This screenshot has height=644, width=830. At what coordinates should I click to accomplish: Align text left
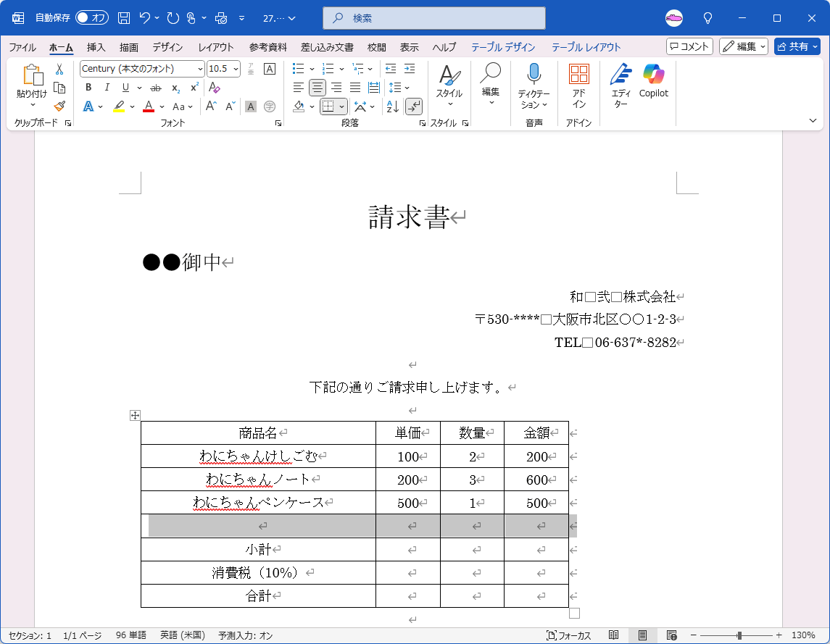coord(299,88)
